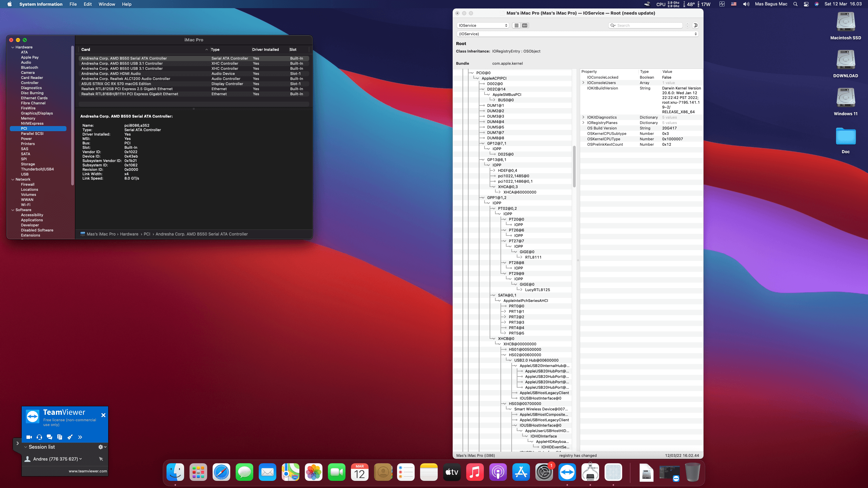This screenshot has height=488, width=868.
Task: Click the IORegistryExplorer search field
Action: point(648,25)
